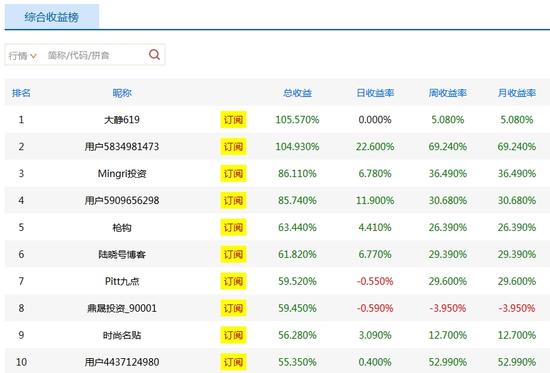Click 订阅 in the 时尚名贴 row

[x=233, y=335]
